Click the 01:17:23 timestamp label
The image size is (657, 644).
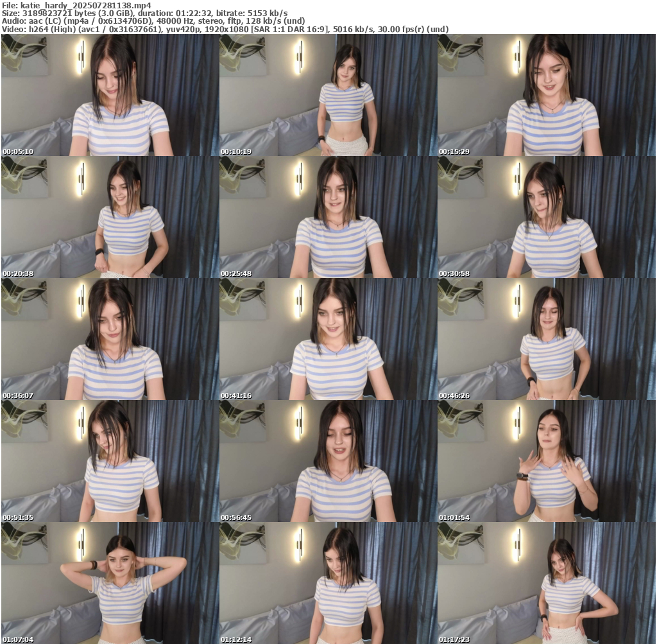tap(454, 640)
